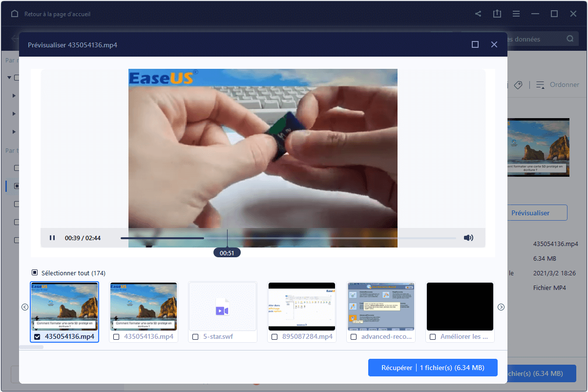
Task: Mute the video with the speaker icon
Action: [468, 238]
